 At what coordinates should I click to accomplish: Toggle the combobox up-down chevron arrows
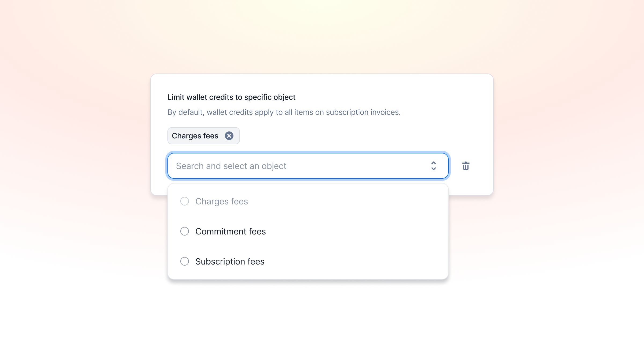(x=434, y=166)
